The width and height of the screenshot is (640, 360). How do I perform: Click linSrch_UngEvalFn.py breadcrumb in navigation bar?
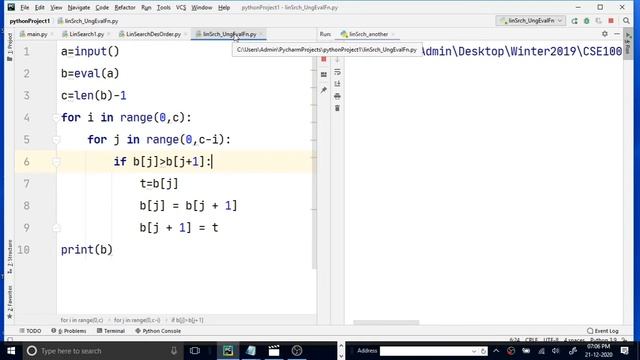click(x=88, y=21)
